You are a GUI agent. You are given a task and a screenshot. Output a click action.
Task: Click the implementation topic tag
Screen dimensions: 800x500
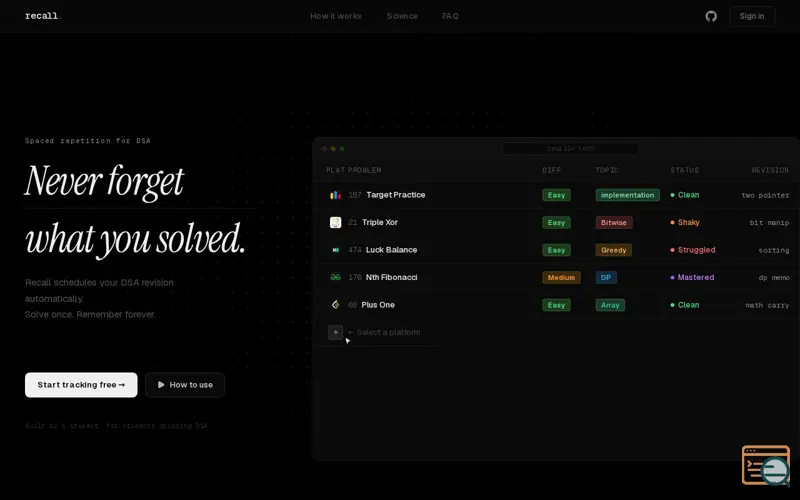628,195
